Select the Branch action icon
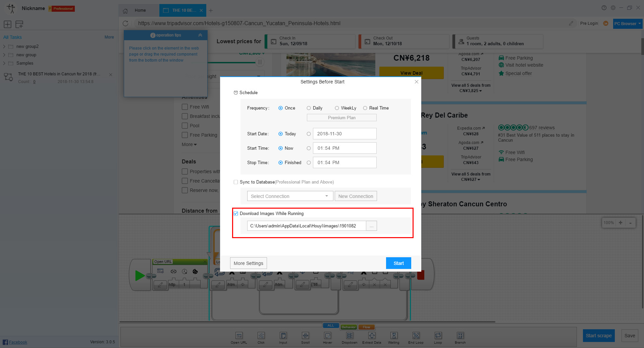 click(x=460, y=337)
